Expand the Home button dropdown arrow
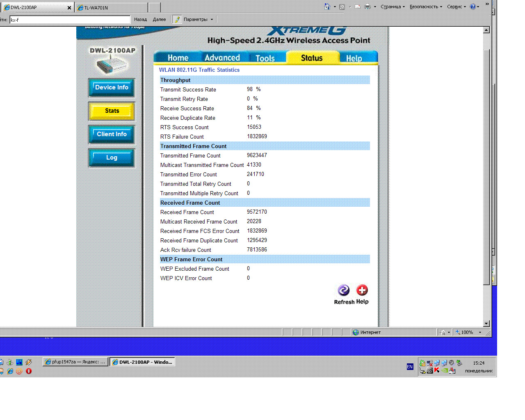Image resolution: width=525 pixels, height=420 pixels. pyautogui.click(x=335, y=7)
